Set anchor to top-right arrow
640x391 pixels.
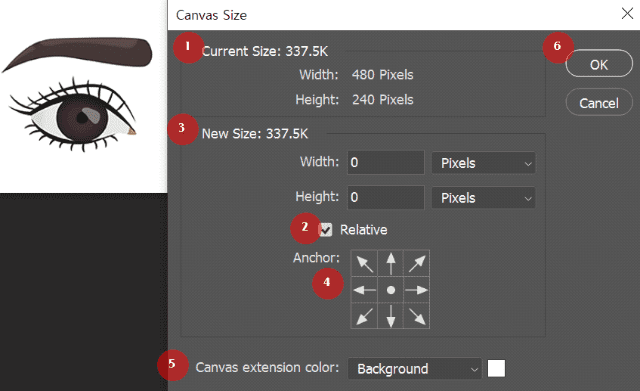(x=417, y=263)
